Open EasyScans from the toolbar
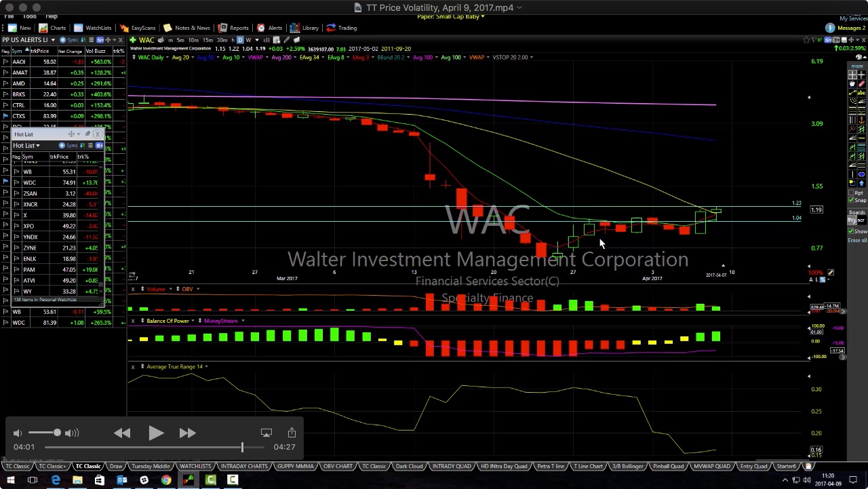 tap(138, 28)
